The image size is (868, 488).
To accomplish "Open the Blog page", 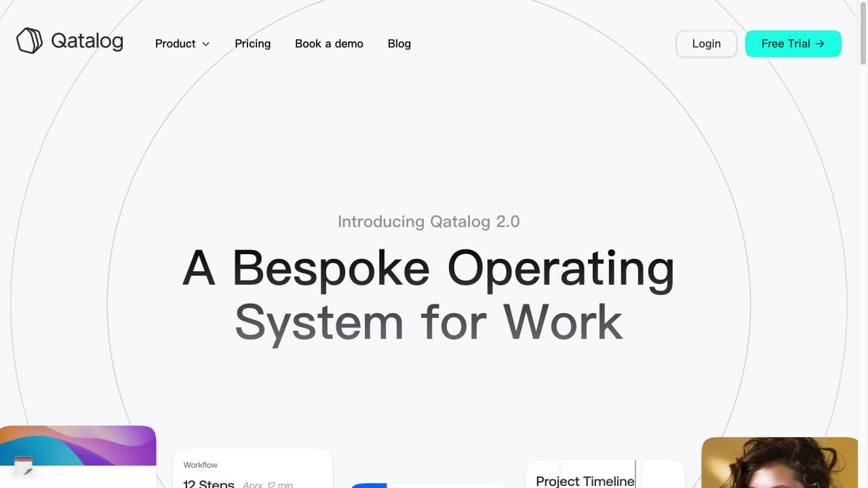I will pos(399,43).
